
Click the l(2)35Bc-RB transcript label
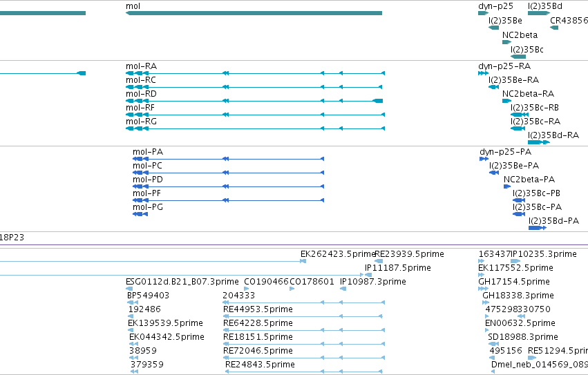pyautogui.click(x=535, y=108)
